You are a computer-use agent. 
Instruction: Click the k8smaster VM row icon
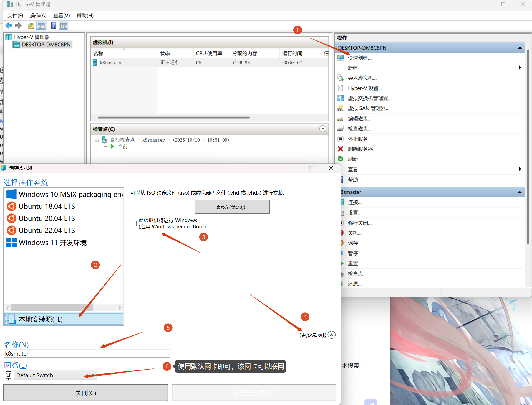pos(95,63)
